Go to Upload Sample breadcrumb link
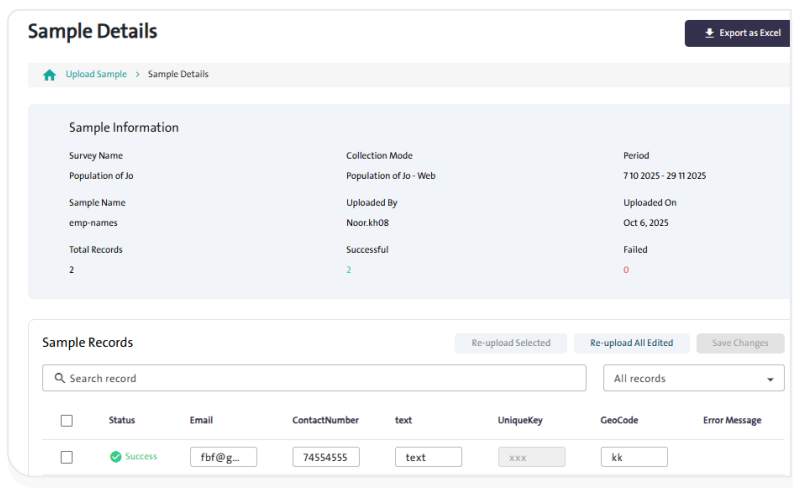This screenshot has height=488, width=797. point(96,75)
